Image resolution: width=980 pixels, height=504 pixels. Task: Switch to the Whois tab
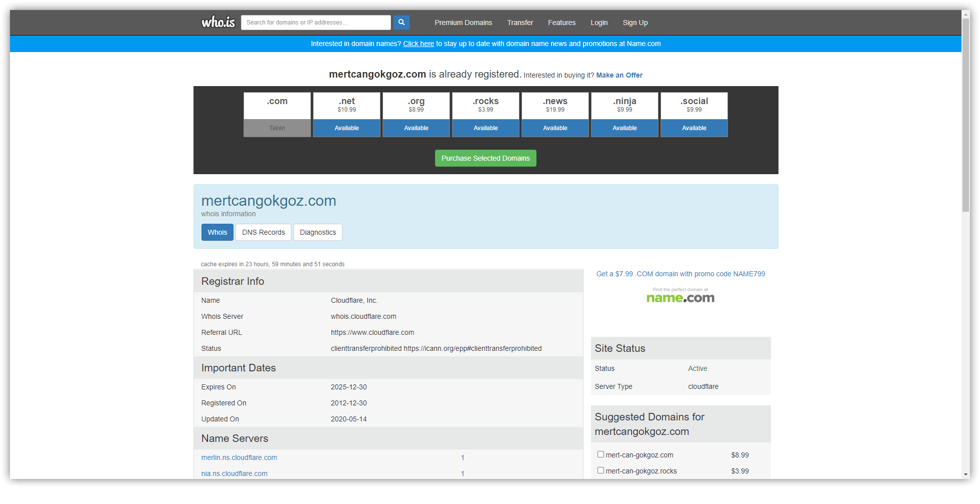tap(217, 232)
